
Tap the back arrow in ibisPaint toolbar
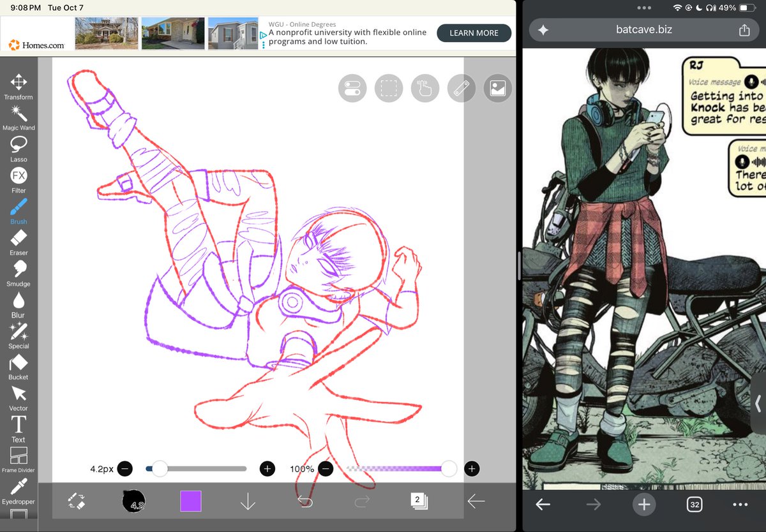476,501
